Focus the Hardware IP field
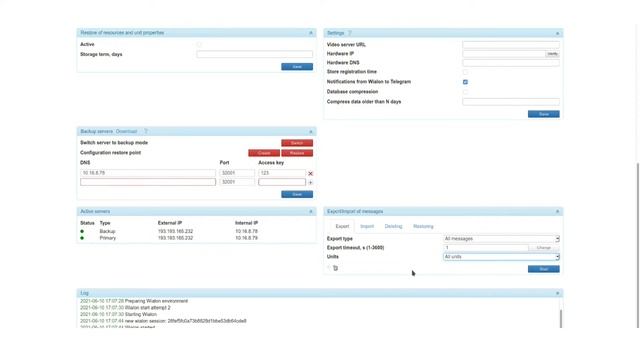The image size is (640, 360). (504, 54)
